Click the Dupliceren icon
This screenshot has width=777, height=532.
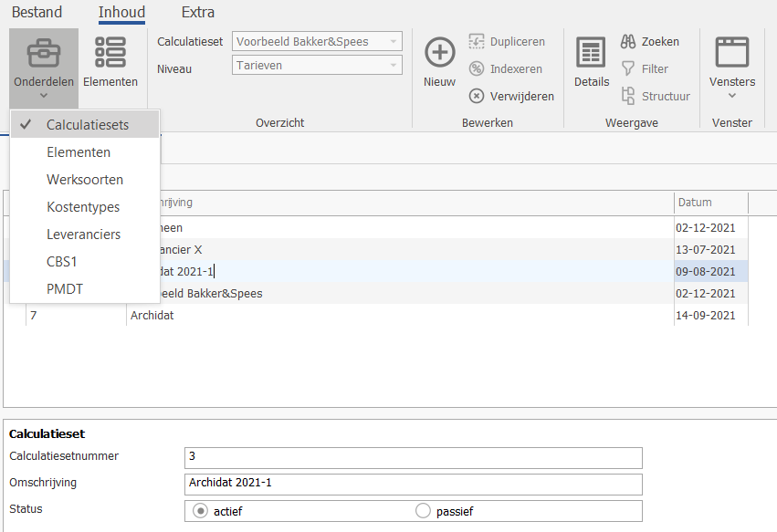coord(477,42)
